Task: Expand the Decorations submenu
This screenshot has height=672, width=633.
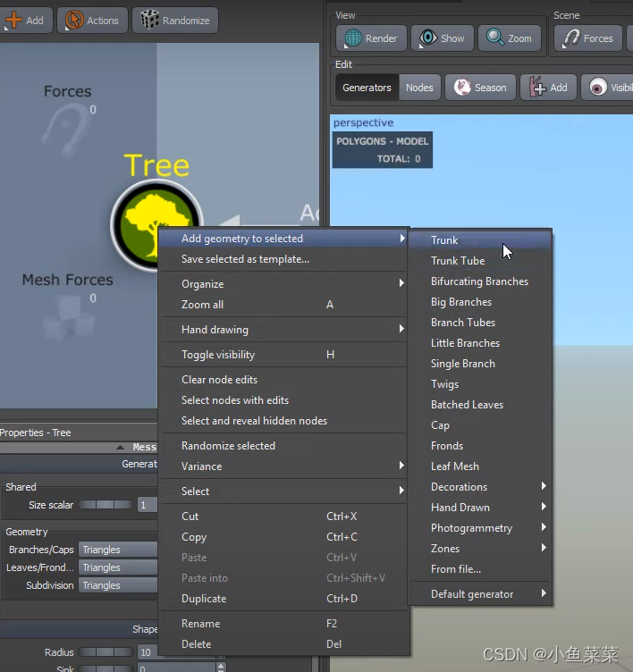Action: pos(479,487)
